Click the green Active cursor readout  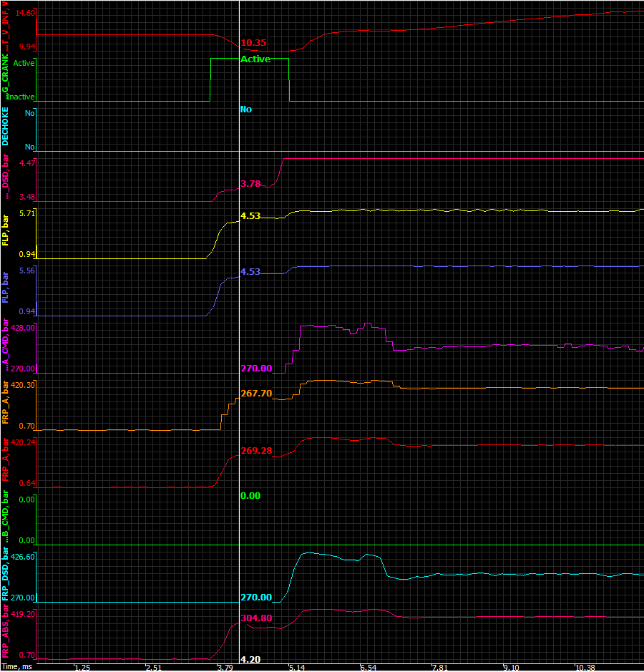pyautogui.click(x=255, y=59)
